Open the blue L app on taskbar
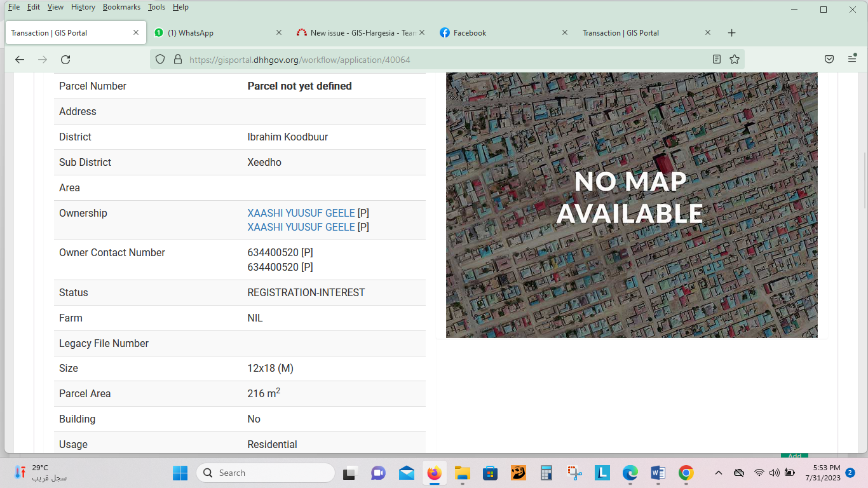Viewport: 868px width, 488px height. click(602, 473)
